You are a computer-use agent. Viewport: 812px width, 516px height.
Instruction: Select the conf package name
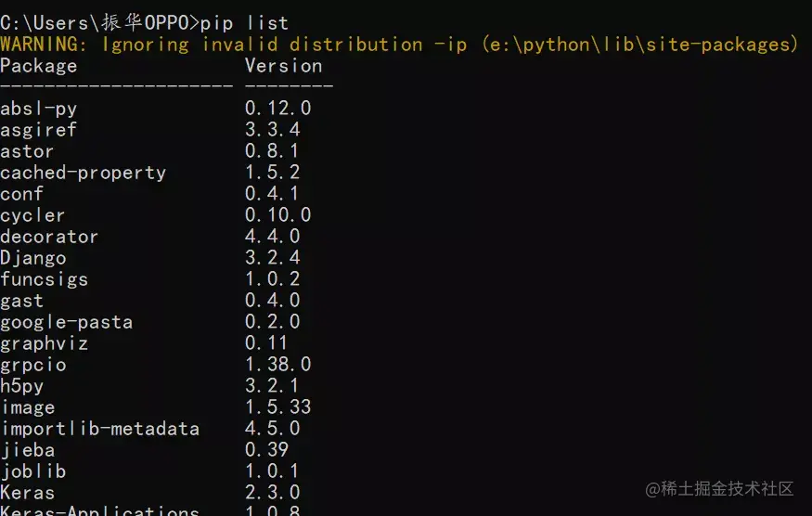[x=21, y=194]
